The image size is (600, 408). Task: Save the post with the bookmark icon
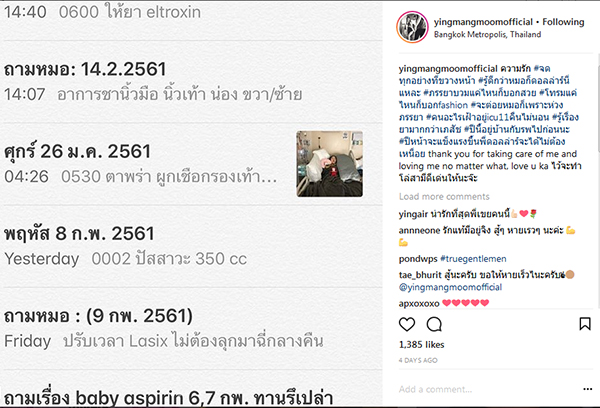(x=585, y=324)
